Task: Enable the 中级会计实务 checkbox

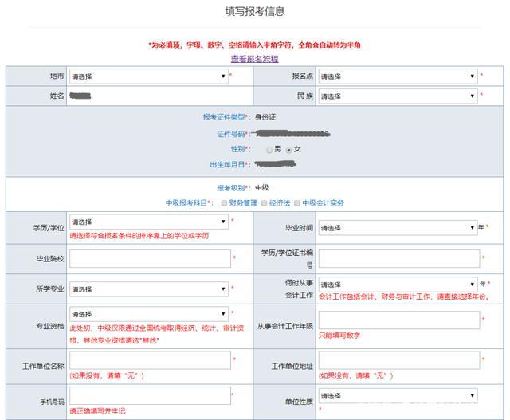Action: pyautogui.click(x=296, y=203)
